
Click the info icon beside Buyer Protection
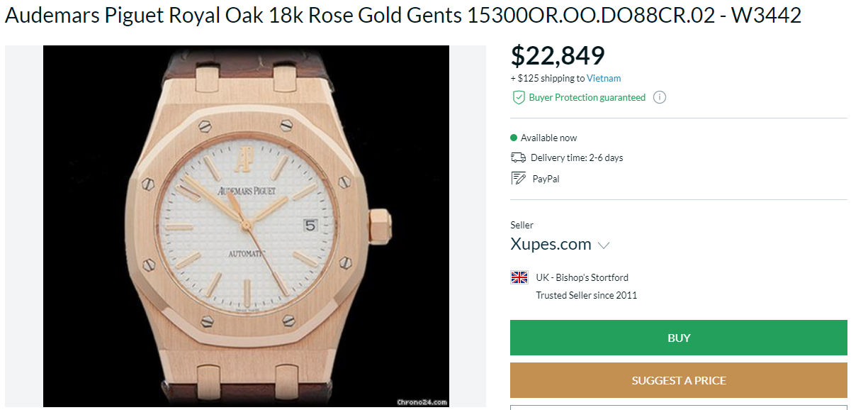tap(660, 98)
